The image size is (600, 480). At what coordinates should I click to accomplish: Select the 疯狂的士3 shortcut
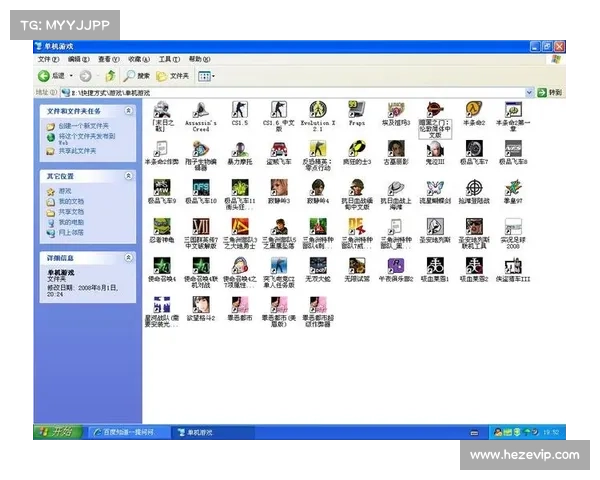(357, 149)
